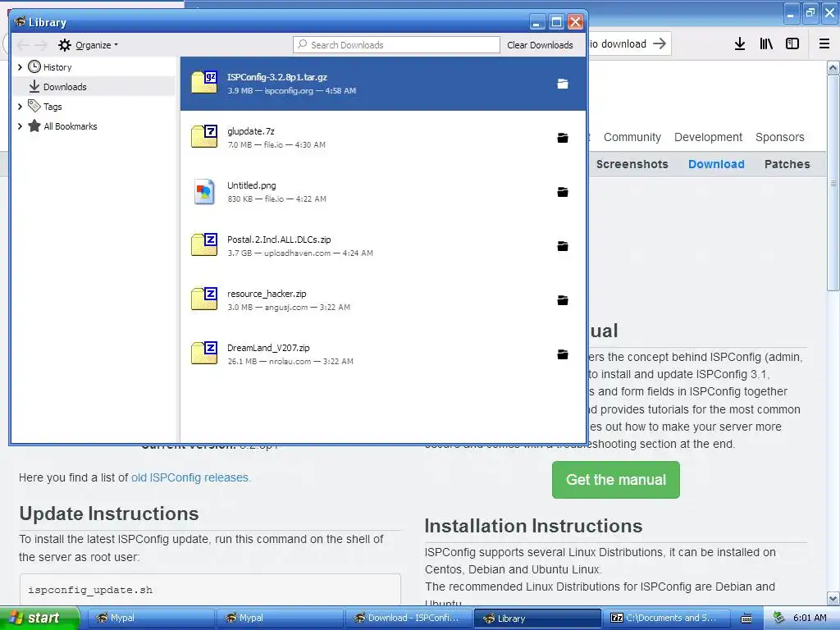Image resolution: width=840 pixels, height=630 pixels.
Task: Open containing folder for Untitled.png
Action: [x=562, y=192]
